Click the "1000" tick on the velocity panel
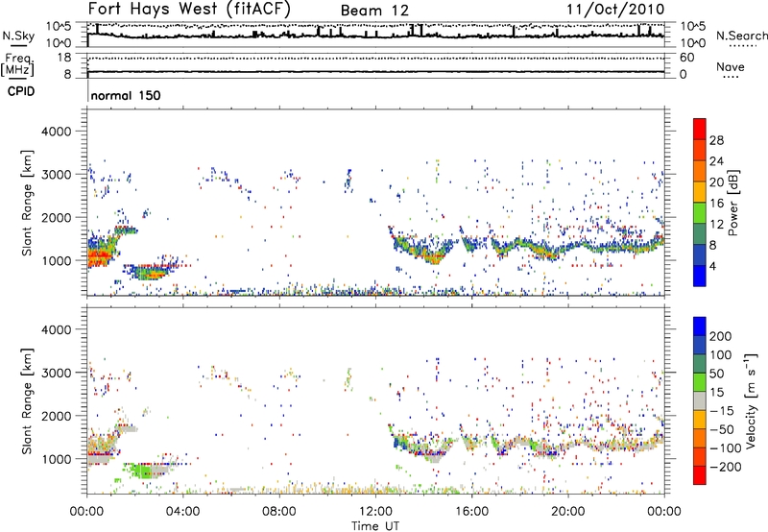768x532 pixels. click(x=56, y=458)
